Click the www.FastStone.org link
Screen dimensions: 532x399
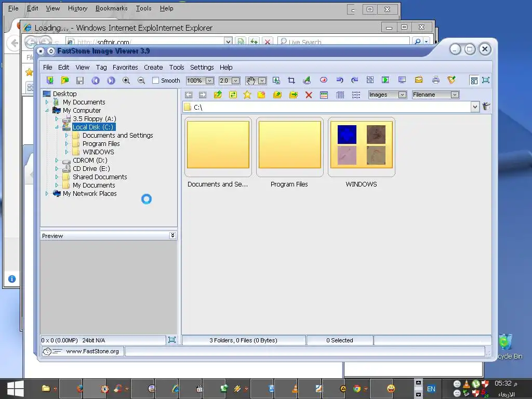pyautogui.click(x=92, y=351)
